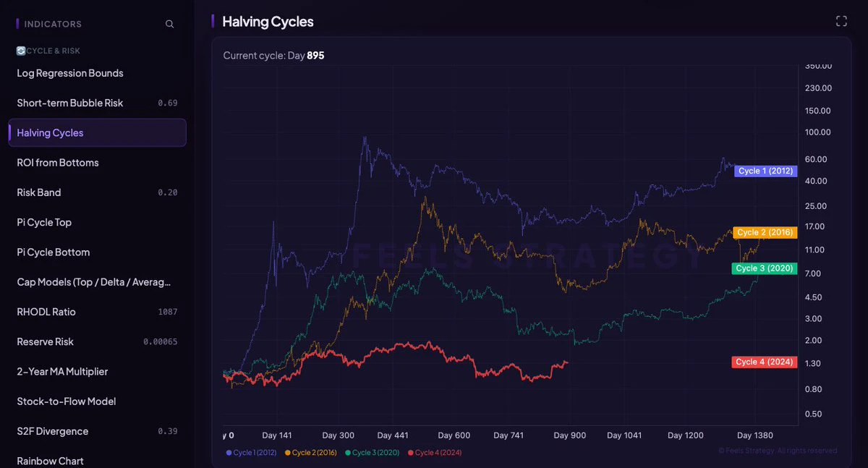The height and width of the screenshot is (468, 868).
Task: Click the red Cycle 4 (2024) chart label
Action: pos(765,362)
